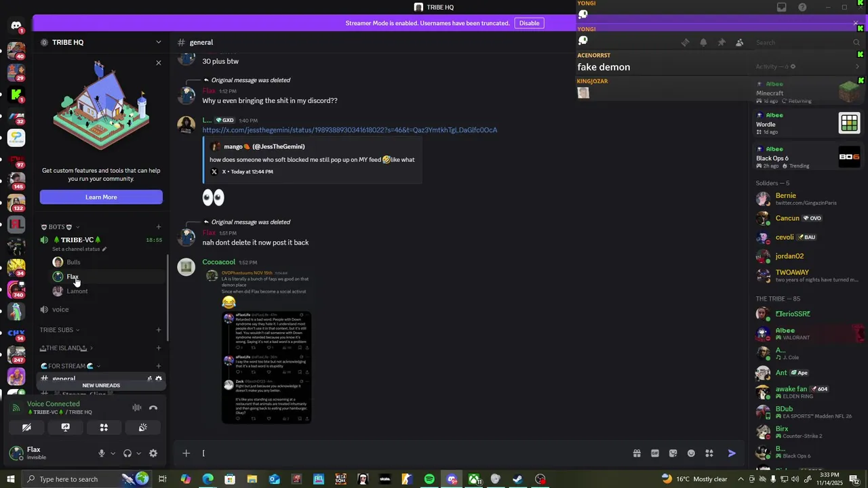
Task: Open Albee's Wordle activity card
Action: click(x=808, y=123)
